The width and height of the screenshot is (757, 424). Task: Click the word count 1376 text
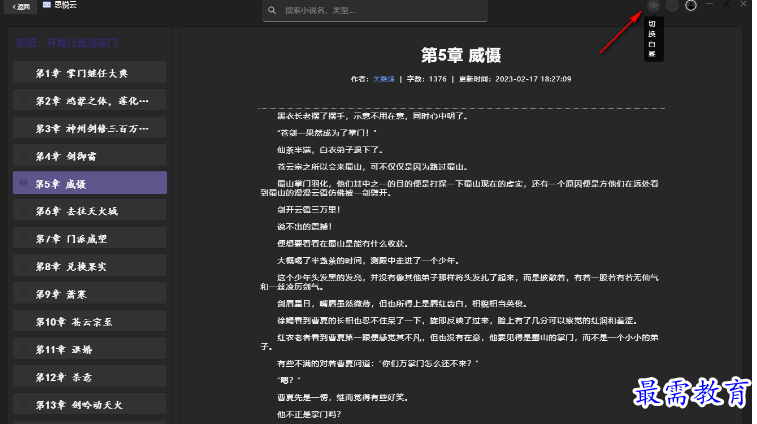pyautogui.click(x=437, y=79)
